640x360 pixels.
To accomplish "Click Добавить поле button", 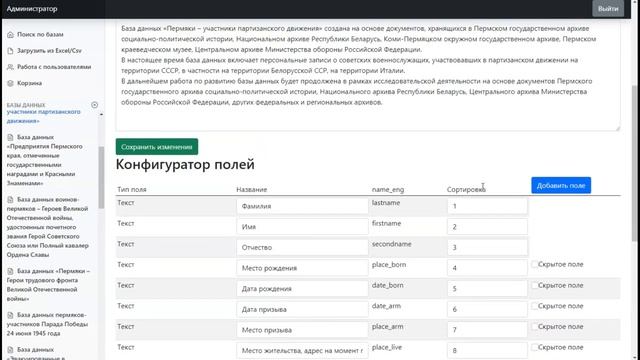I will [561, 185].
